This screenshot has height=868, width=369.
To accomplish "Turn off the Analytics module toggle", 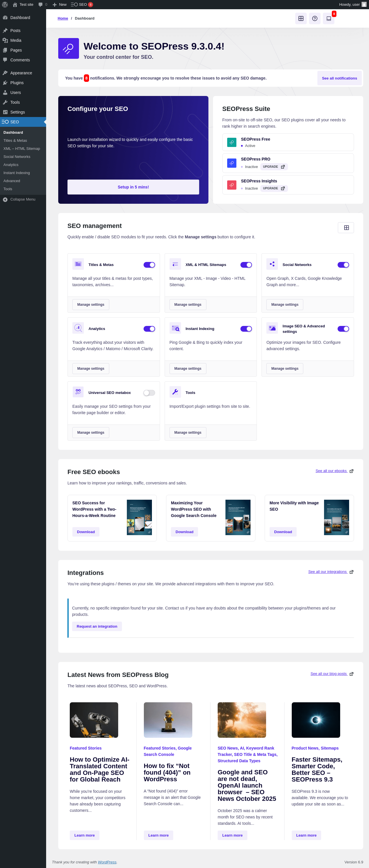I will [x=149, y=329].
